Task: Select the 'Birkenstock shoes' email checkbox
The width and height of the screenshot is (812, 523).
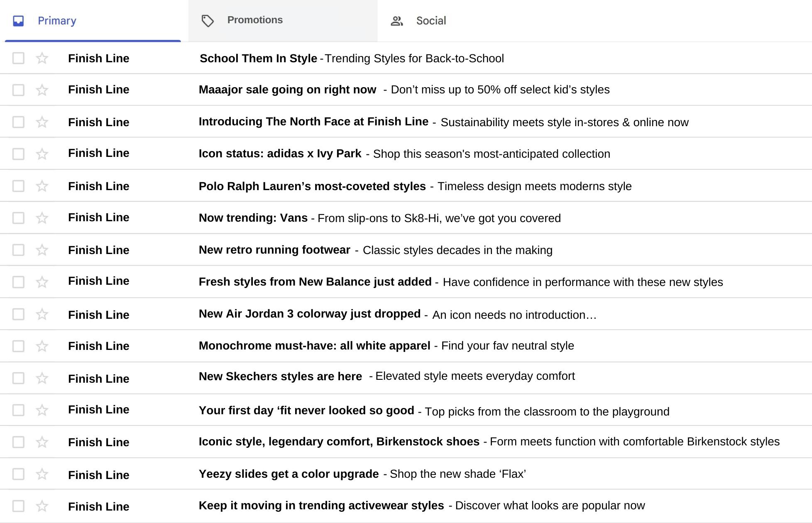Action: [x=18, y=442]
